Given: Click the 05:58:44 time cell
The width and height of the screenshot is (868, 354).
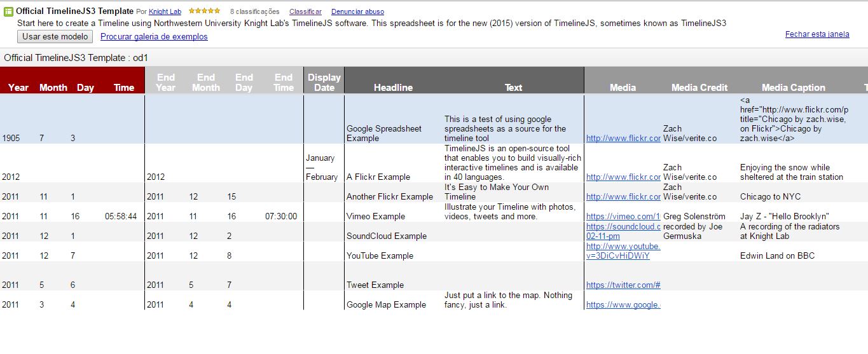Looking at the screenshot, I should (121, 217).
